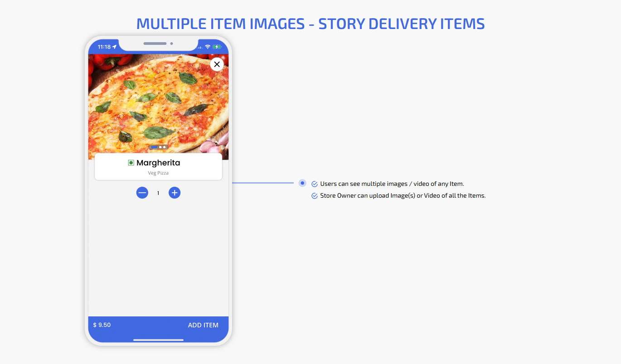Click check icon beside 'Users can see multiple images'
Image resolution: width=621 pixels, height=364 pixels.
click(x=315, y=184)
